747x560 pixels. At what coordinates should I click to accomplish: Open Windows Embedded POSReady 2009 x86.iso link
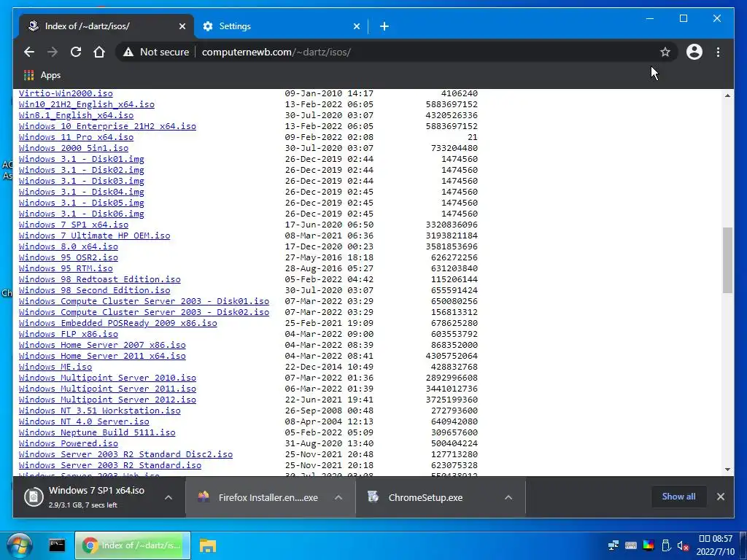[118, 323]
